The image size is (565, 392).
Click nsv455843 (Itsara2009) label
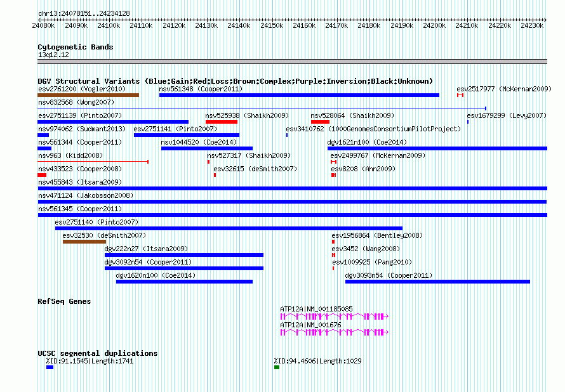tap(80, 182)
